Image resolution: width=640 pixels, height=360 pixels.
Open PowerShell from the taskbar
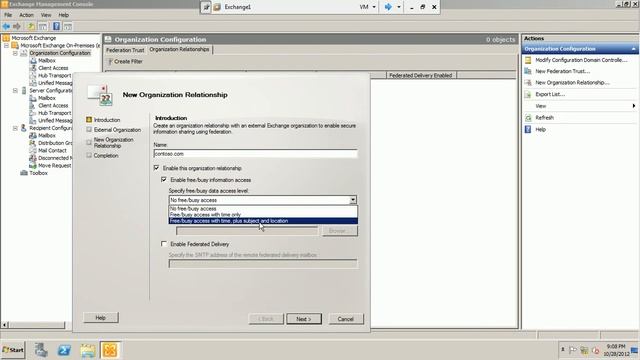64,350
